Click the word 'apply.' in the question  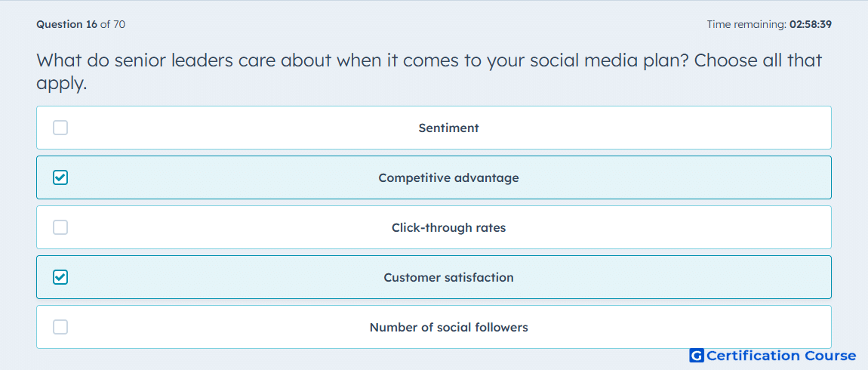click(x=62, y=85)
